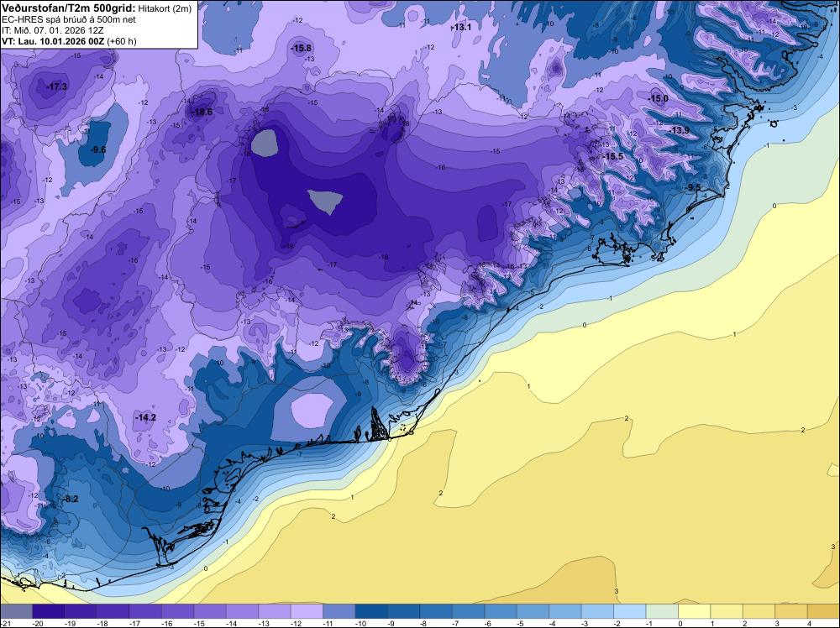Pick legend swatch between -10 and -9

click(x=371, y=611)
